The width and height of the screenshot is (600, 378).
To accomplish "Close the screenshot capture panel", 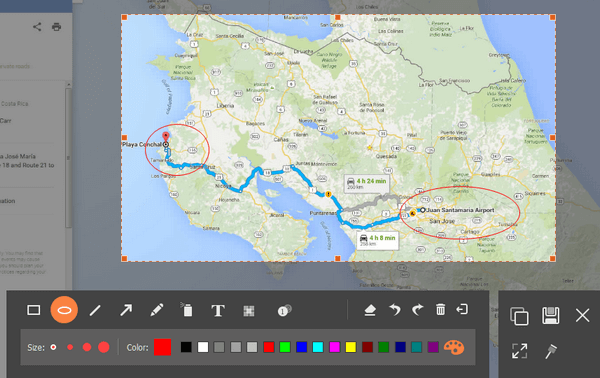I will 582,316.
